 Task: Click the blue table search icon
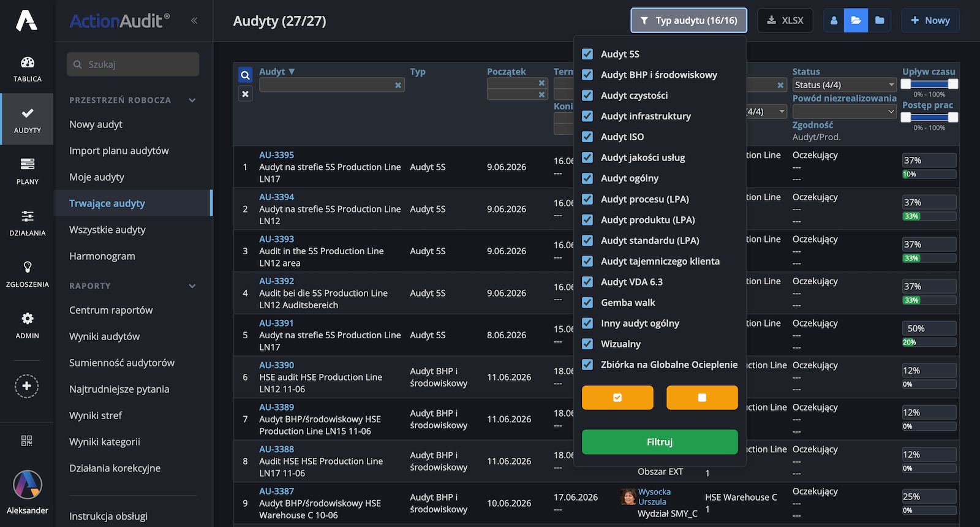(x=245, y=75)
